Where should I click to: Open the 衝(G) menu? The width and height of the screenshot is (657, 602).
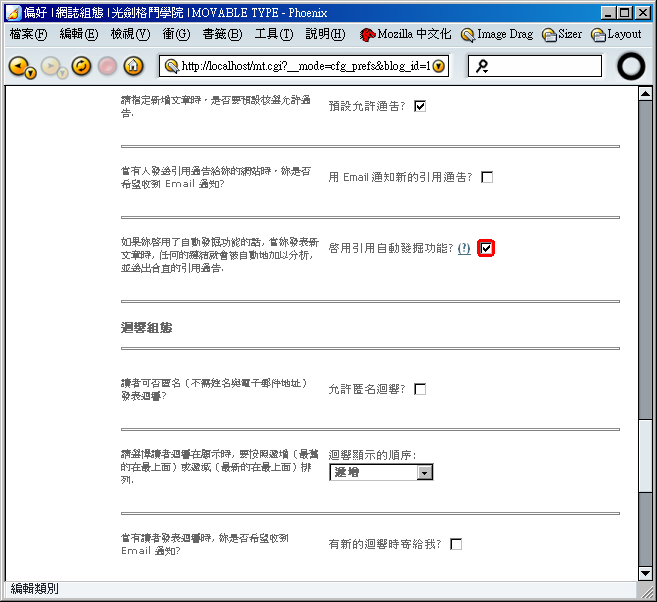(176, 34)
